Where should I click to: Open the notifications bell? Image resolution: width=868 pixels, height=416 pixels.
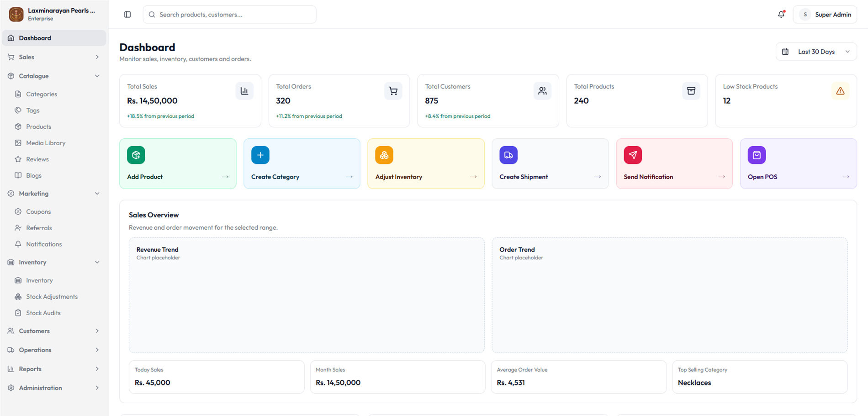(x=781, y=15)
